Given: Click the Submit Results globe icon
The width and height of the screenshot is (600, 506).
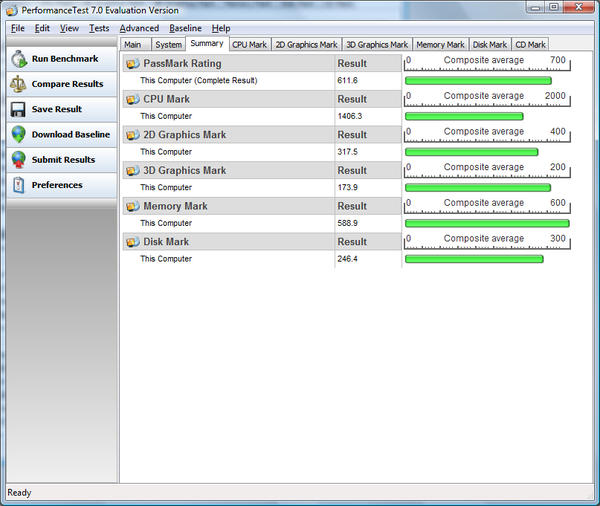Looking at the screenshot, I should pos(18,159).
